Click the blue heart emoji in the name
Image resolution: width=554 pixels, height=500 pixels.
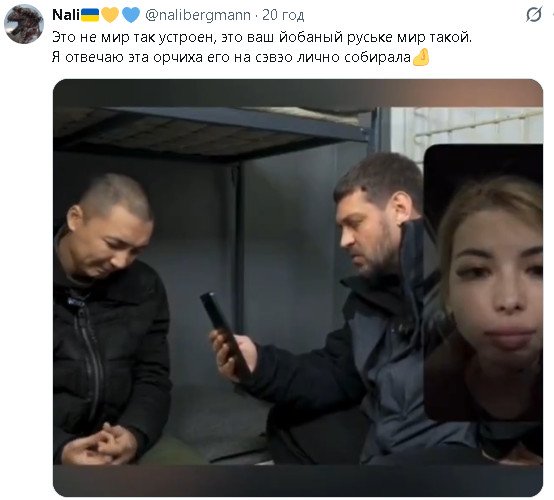click(131, 15)
